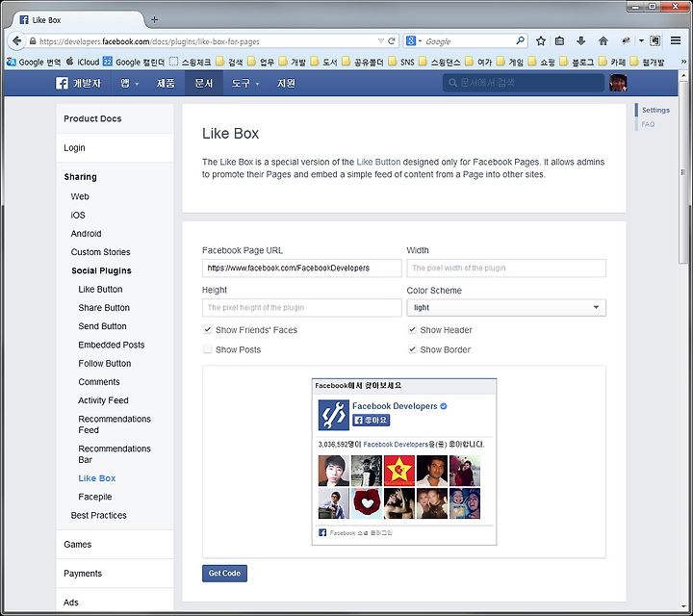Click the toolbar icon left of hamburger menu
Image resolution: width=693 pixels, height=616 pixels.
point(655,40)
